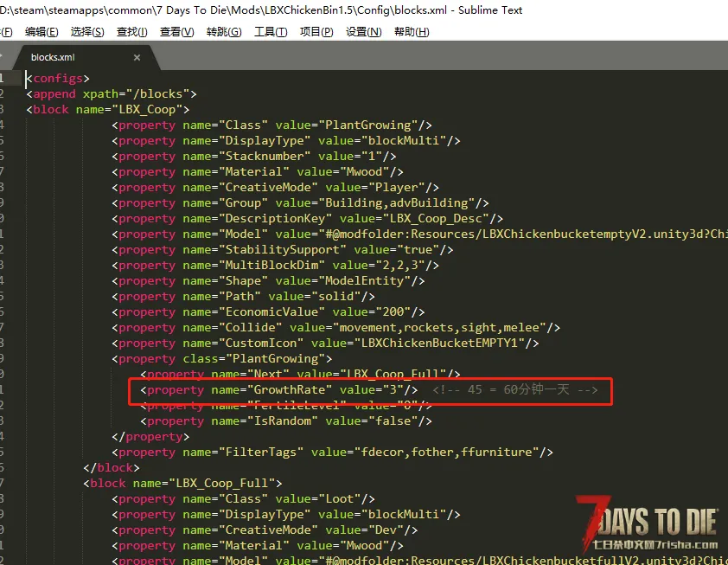Click the configs opening tag line
The image size is (728, 565).
(58, 78)
